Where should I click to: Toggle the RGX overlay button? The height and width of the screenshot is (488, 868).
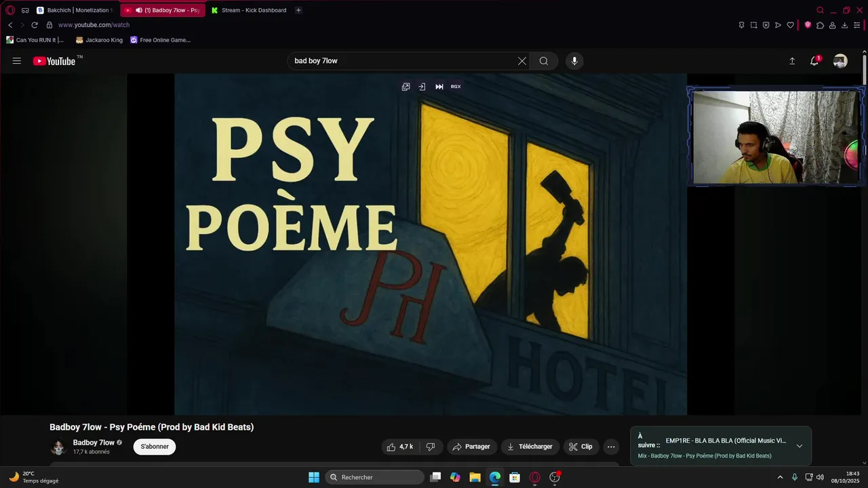pos(456,87)
